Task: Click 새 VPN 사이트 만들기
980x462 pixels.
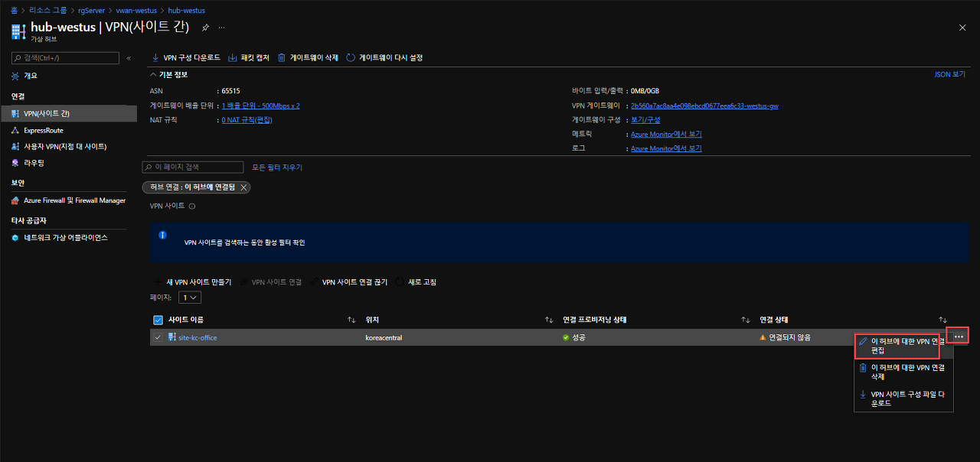Action: [x=193, y=281]
